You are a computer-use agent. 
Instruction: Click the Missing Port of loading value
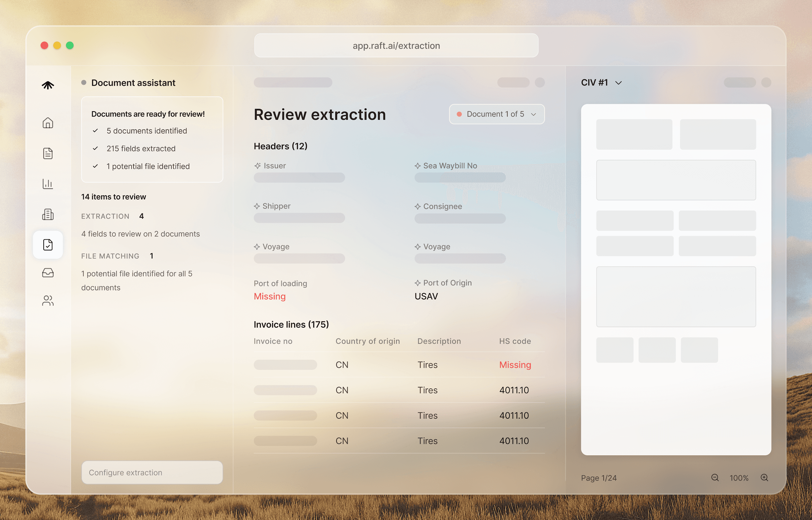pos(269,296)
